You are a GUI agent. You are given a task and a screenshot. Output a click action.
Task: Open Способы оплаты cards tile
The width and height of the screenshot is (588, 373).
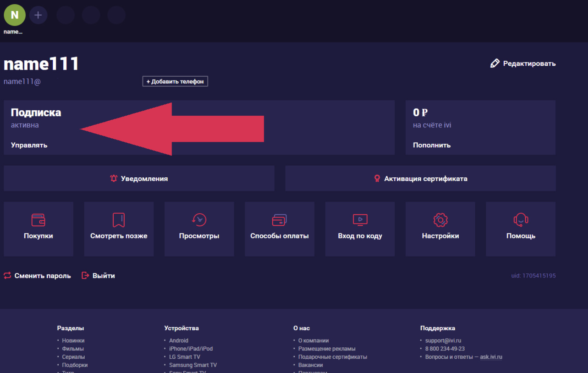point(279,229)
